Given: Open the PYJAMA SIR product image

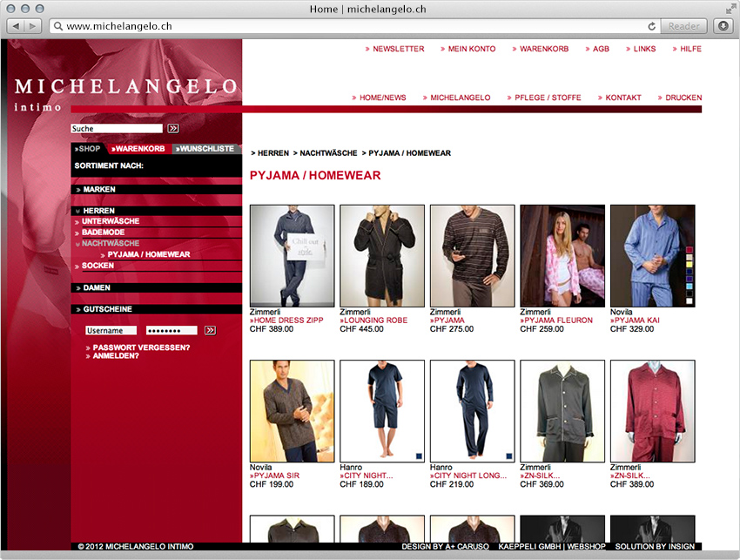Looking at the screenshot, I should point(293,411).
